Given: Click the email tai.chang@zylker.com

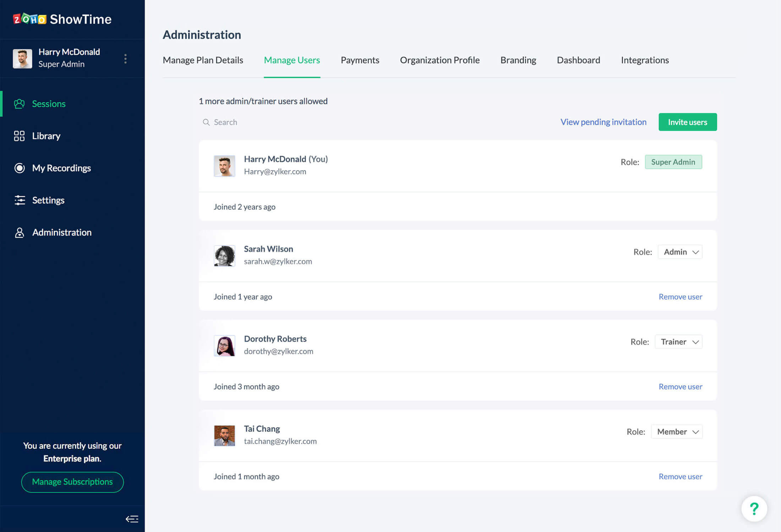Looking at the screenshot, I should 280,441.
